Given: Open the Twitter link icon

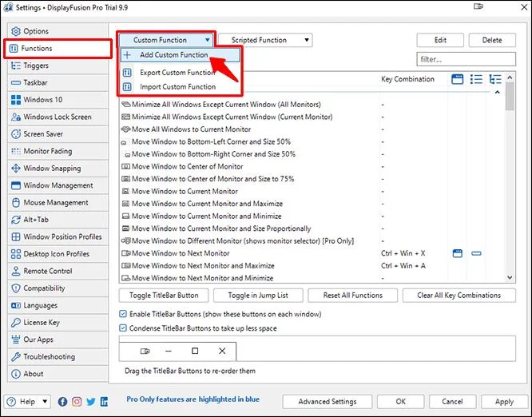Looking at the screenshot, I should (x=90, y=402).
